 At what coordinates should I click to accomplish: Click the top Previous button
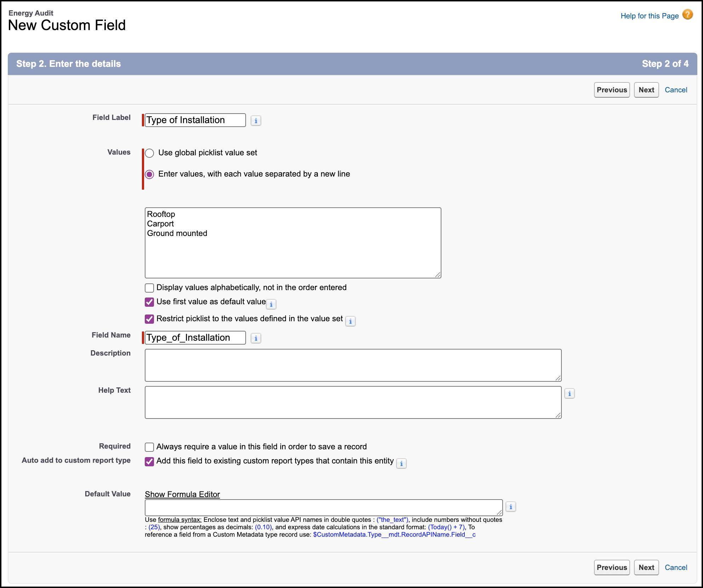click(x=612, y=90)
